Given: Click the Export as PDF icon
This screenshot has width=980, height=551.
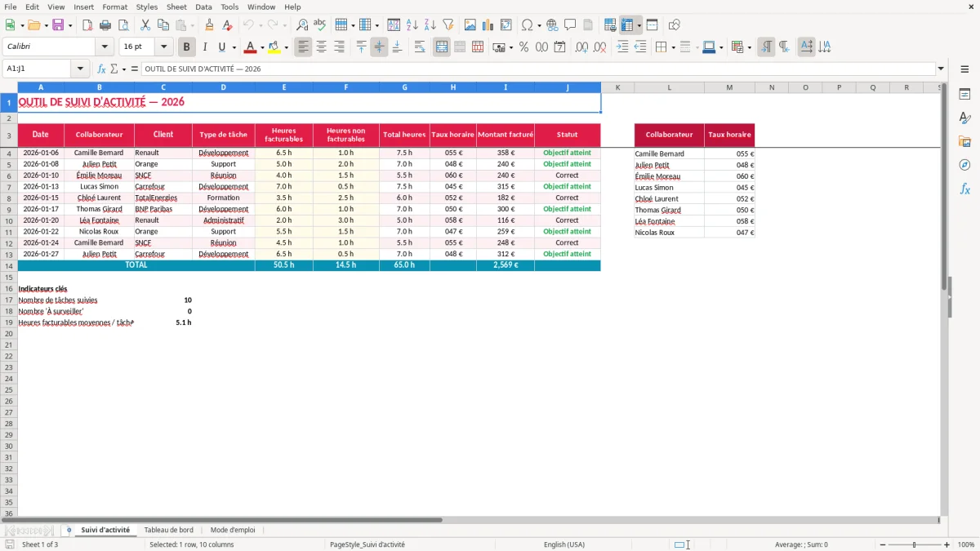Looking at the screenshot, I should 87,25.
